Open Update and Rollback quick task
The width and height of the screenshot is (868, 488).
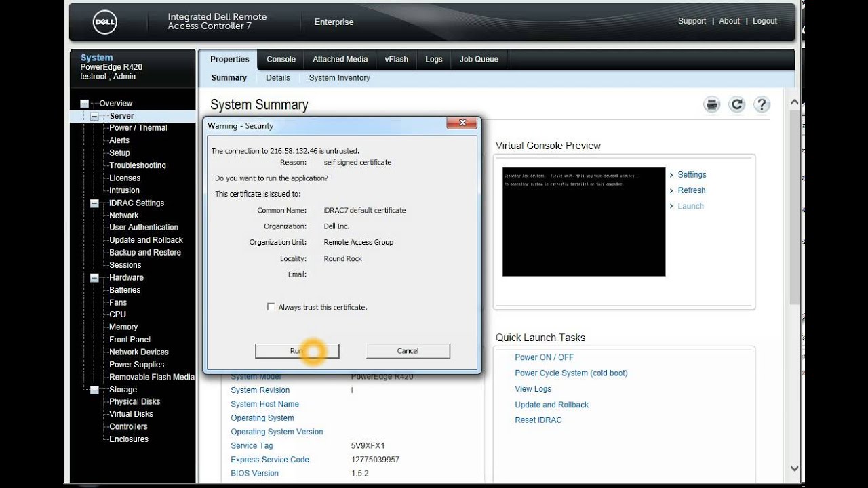(551, 405)
